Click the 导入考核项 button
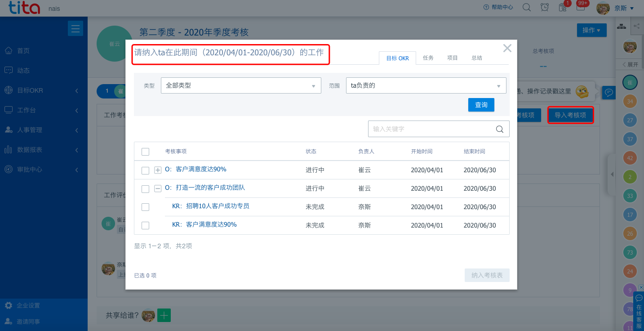 click(570, 115)
